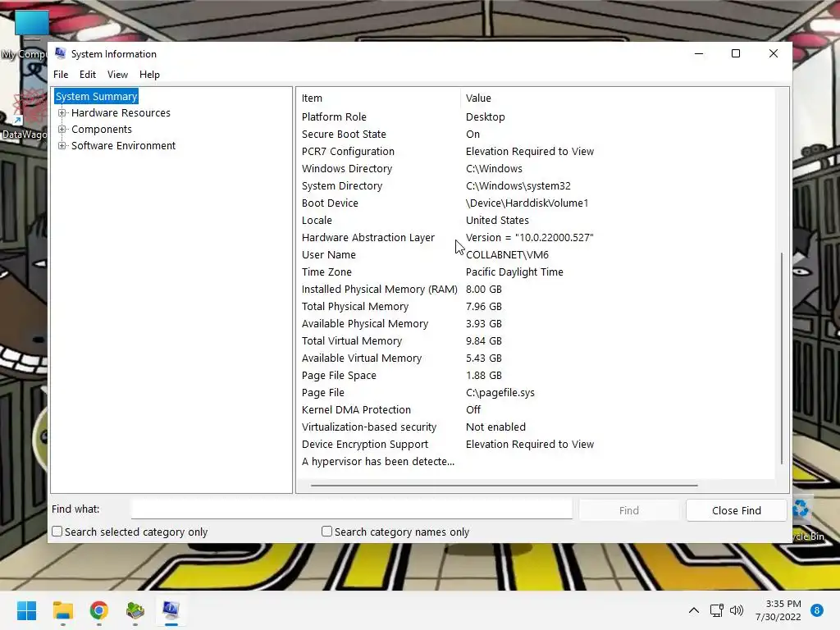This screenshot has height=630, width=840.
Task: Select the Available Physical Memory row
Action: 536,323
